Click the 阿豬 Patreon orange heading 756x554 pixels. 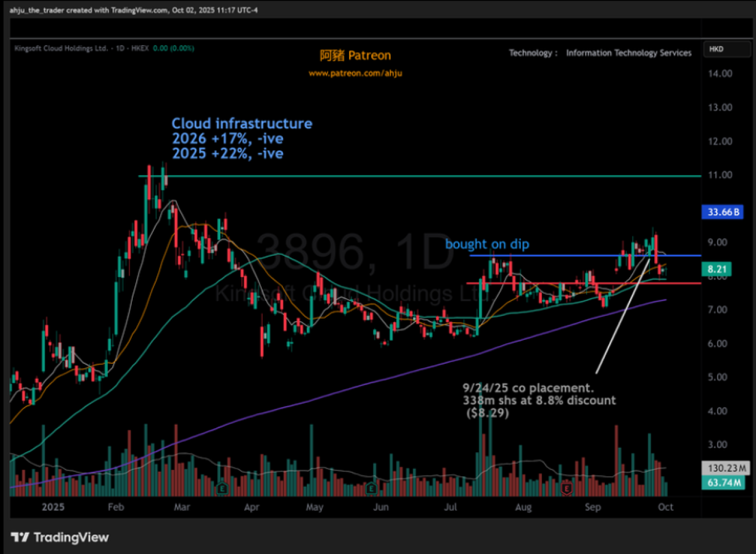pyautogui.click(x=355, y=56)
